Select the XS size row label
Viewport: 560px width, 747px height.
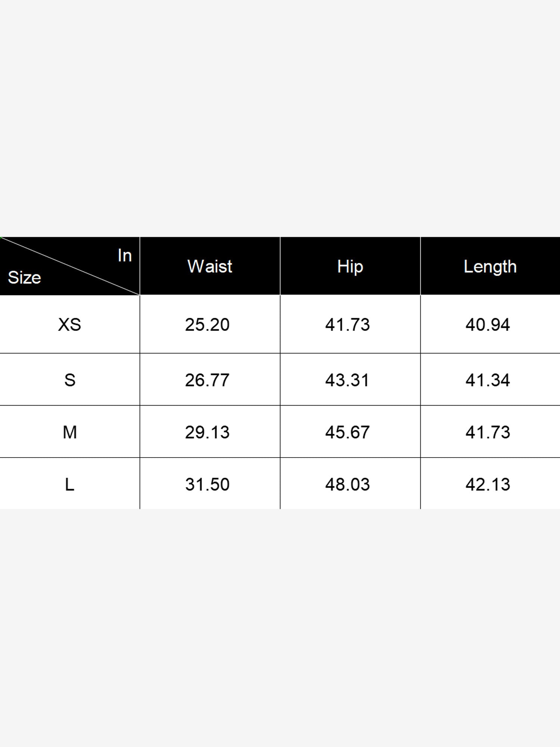(x=70, y=325)
